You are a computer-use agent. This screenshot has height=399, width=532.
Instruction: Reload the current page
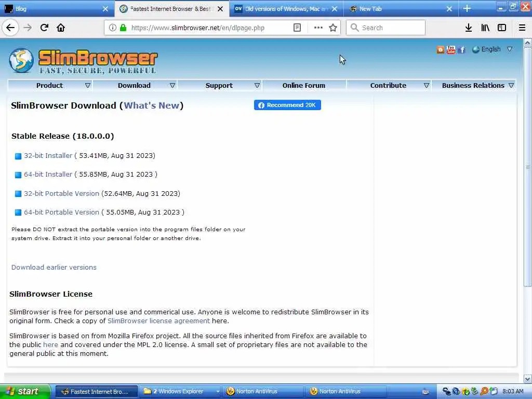[x=44, y=28]
